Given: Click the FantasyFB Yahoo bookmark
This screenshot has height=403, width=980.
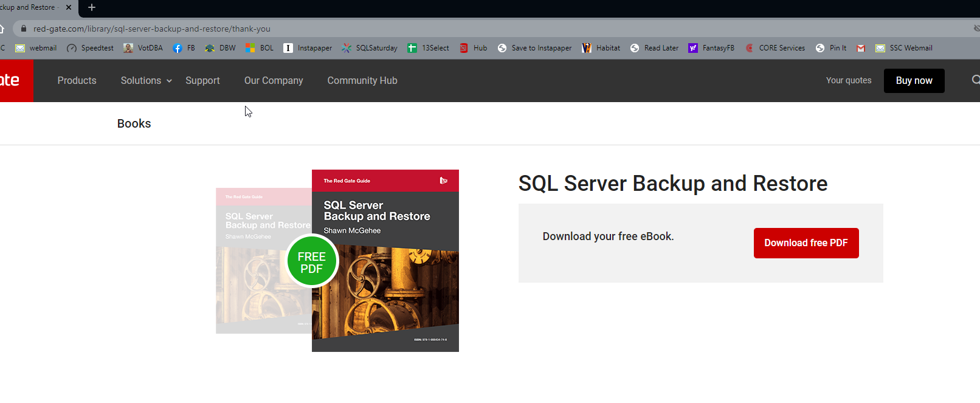Looking at the screenshot, I should [x=711, y=48].
